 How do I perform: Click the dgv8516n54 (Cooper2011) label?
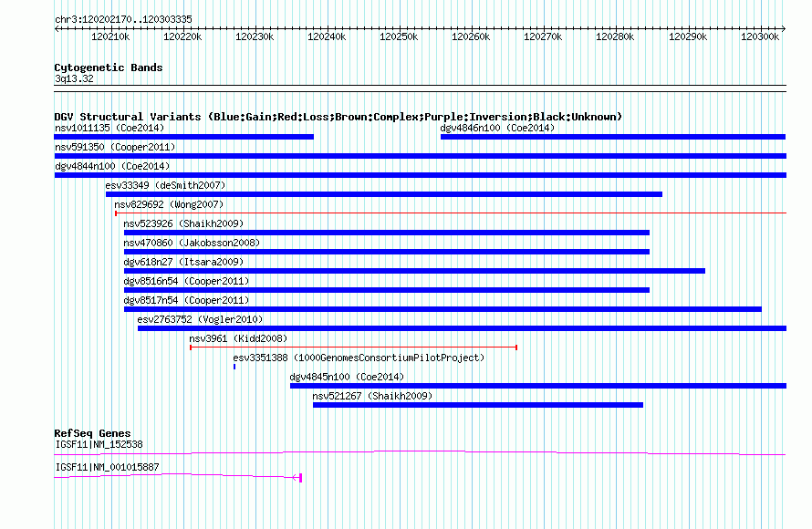(186, 281)
